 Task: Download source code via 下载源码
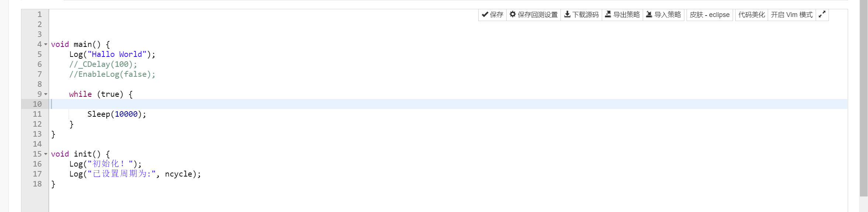tap(581, 15)
